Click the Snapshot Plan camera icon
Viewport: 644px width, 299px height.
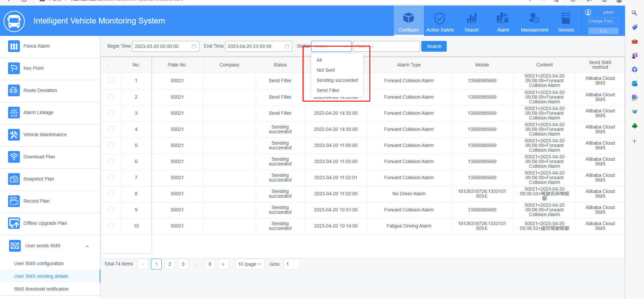click(14, 179)
